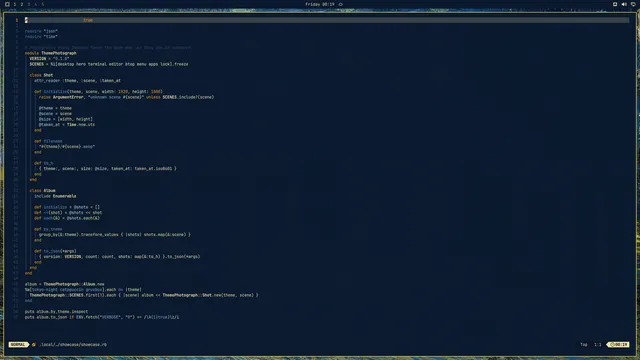This screenshot has height=360, width=640.
Task: Open the launcher icon in top bar
Action: click(7, 4)
